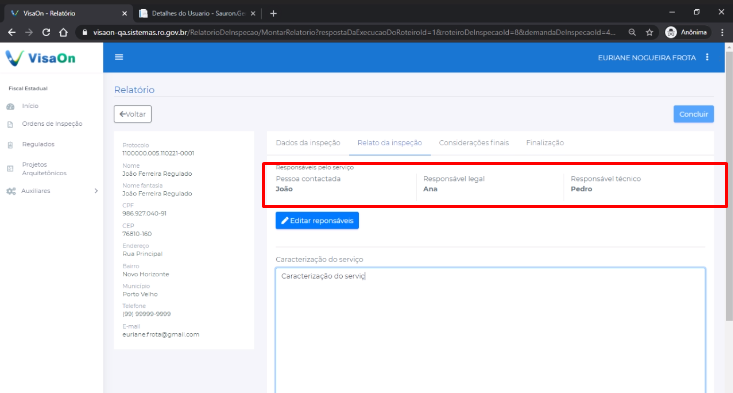Click the Concluir button

[x=693, y=114]
